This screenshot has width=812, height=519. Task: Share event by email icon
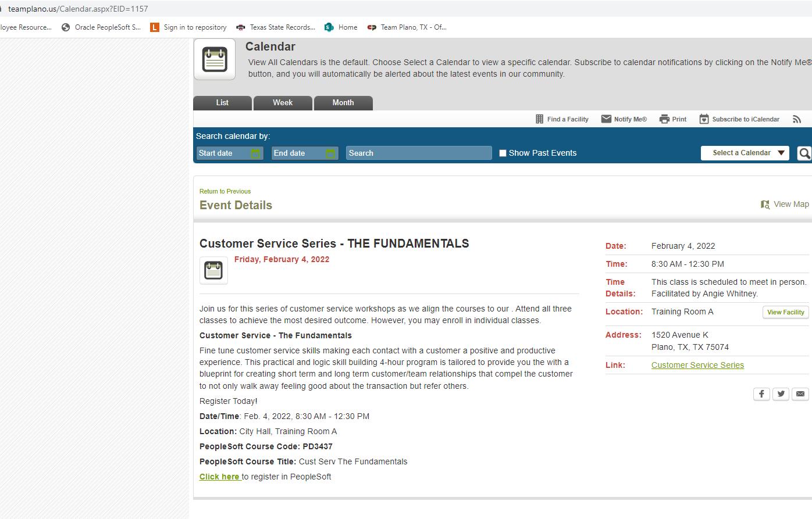click(800, 393)
